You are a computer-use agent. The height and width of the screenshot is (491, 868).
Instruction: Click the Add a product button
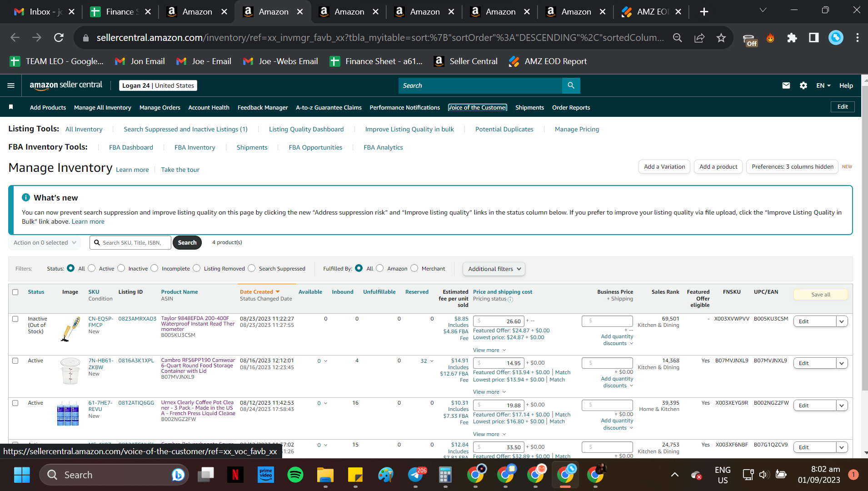tap(718, 167)
